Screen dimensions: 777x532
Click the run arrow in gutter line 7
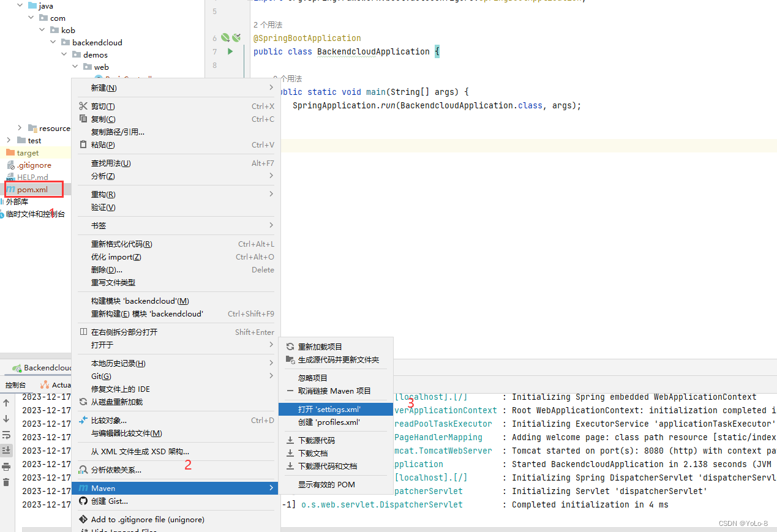(230, 51)
